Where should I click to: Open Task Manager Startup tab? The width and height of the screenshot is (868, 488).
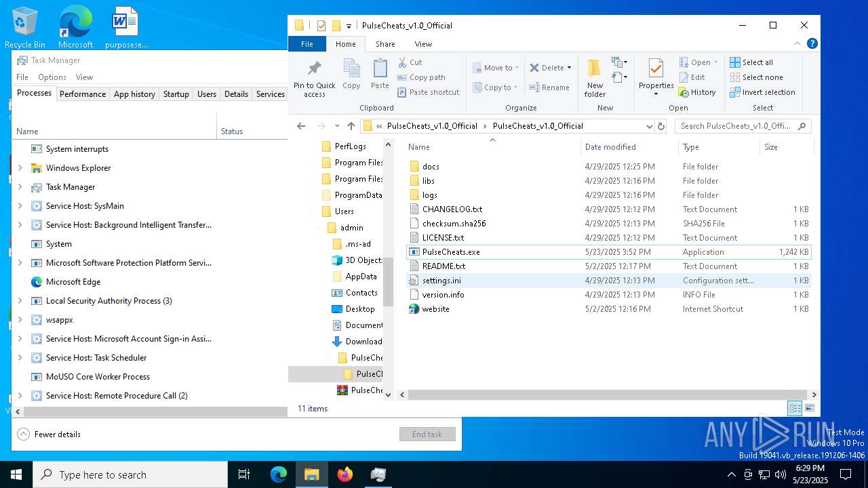(176, 94)
